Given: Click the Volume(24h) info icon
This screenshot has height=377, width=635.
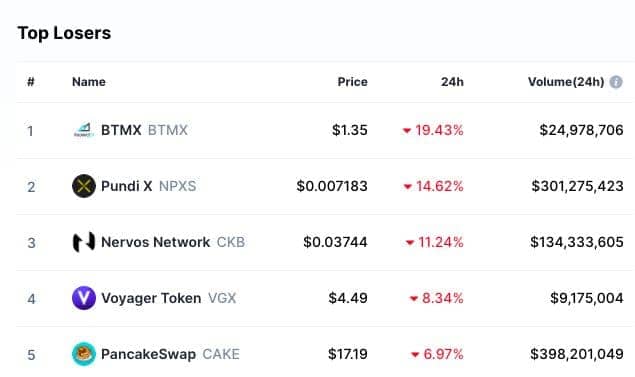Looking at the screenshot, I should tap(616, 82).
